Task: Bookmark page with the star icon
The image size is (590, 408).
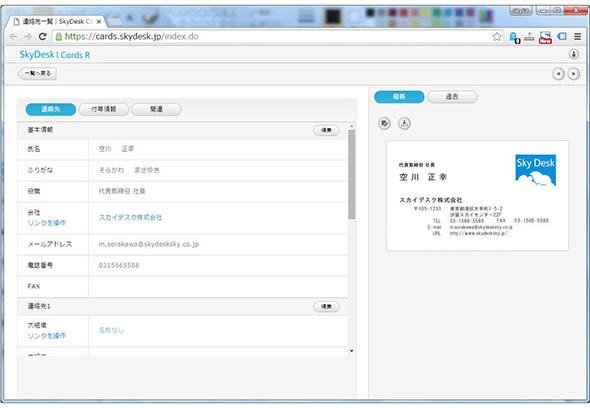Action: point(497,37)
